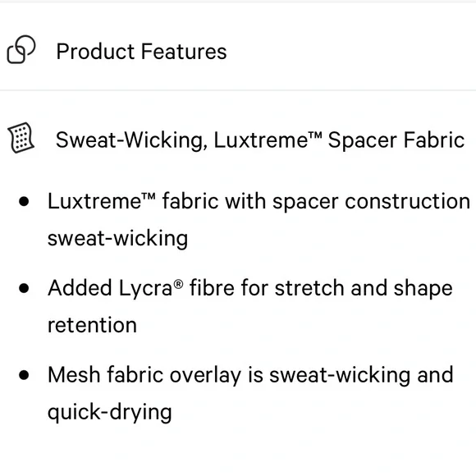The height and width of the screenshot is (476, 476).
Task: Click the word 'Features' in the header
Action: [x=184, y=52]
